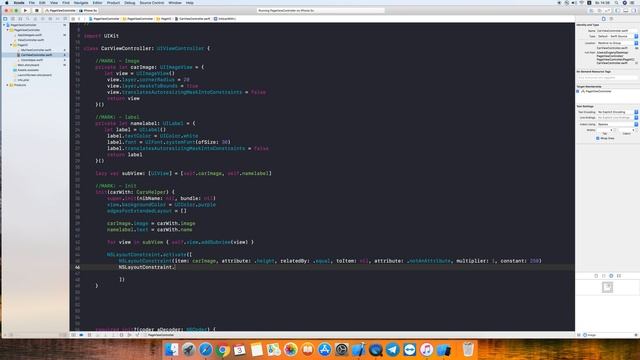This screenshot has height=360, width=640.
Task: Open the Trash in the Dock
Action: (468, 349)
